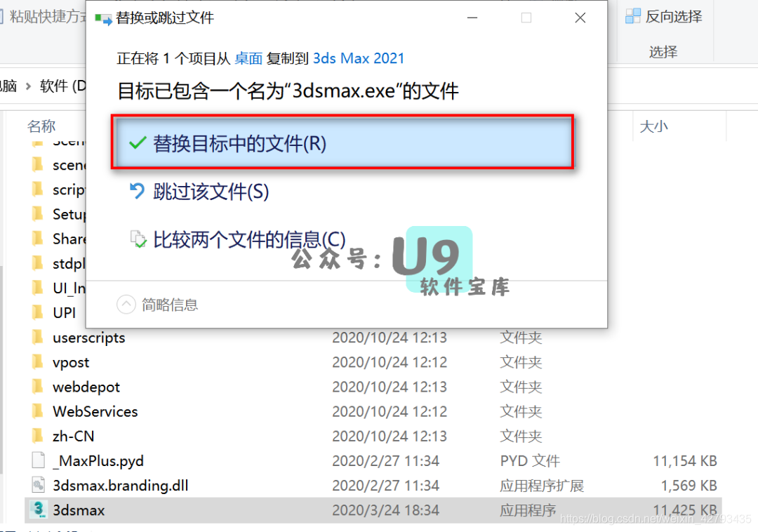Click the webdepot folder icon
Viewport: 758px width, 532px height.
click(x=39, y=387)
